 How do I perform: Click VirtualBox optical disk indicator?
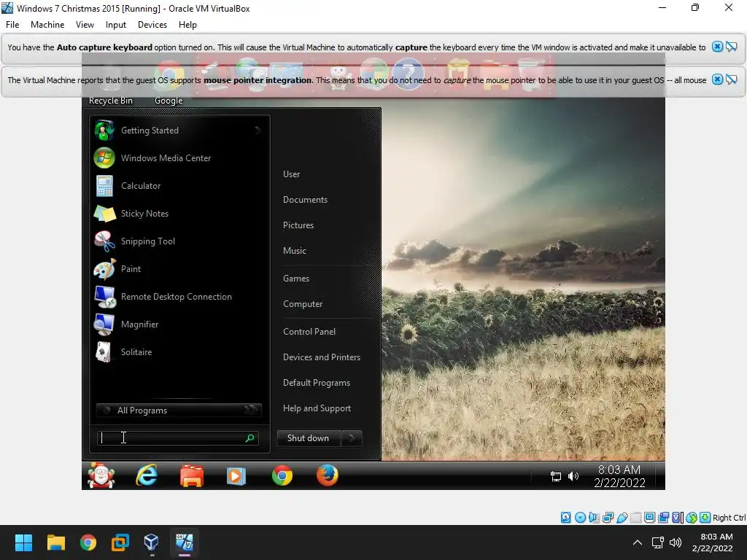tap(580, 518)
